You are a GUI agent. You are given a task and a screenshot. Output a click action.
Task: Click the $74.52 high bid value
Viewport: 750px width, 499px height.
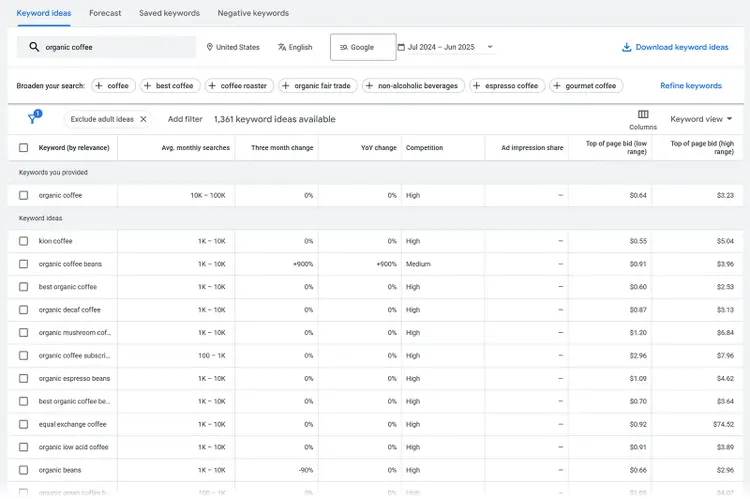pos(723,424)
